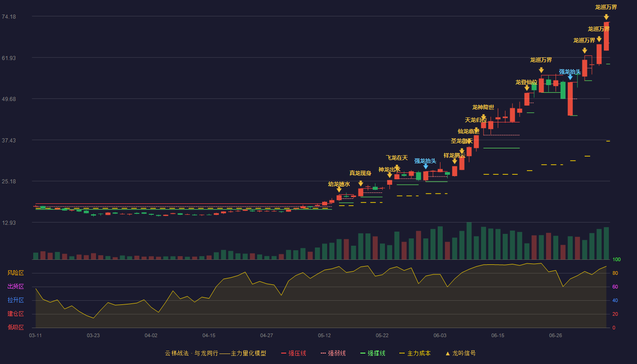Select the 仙龙临世 signal label
This screenshot has height=364, width=637.
coord(469,131)
